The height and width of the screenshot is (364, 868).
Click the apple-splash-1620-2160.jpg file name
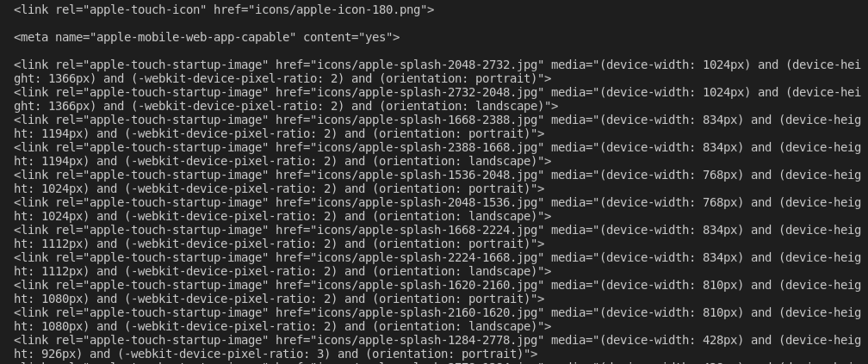coord(448,286)
